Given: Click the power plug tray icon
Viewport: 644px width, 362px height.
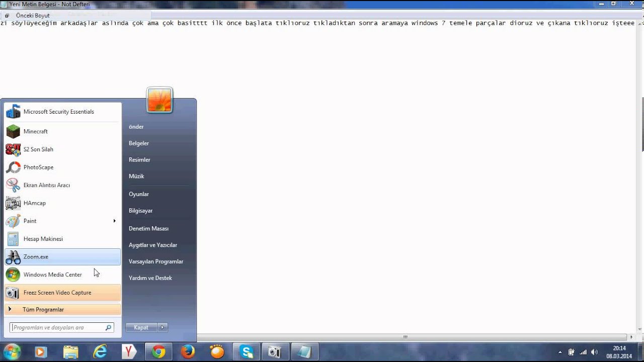Looking at the screenshot, I should tap(572, 352).
